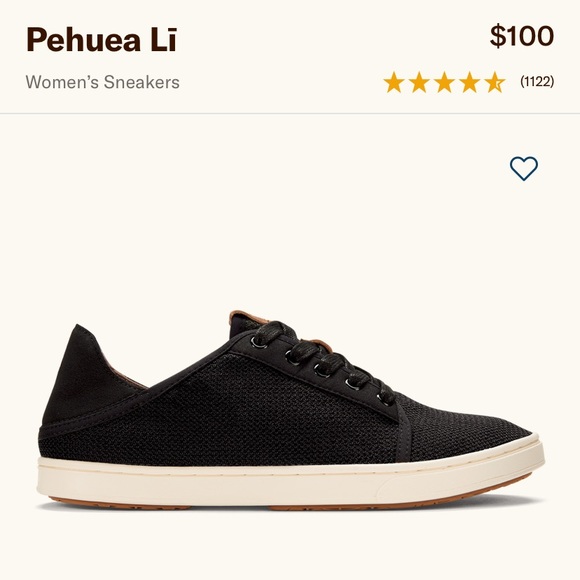Image resolution: width=580 pixels, height=580 pixels.
Task: Click the first gold rating star
Action: coord(394,82)
